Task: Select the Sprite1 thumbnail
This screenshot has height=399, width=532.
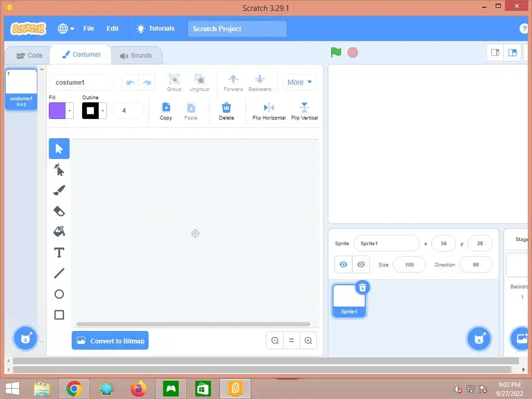Action: click(x=349, y=301)
